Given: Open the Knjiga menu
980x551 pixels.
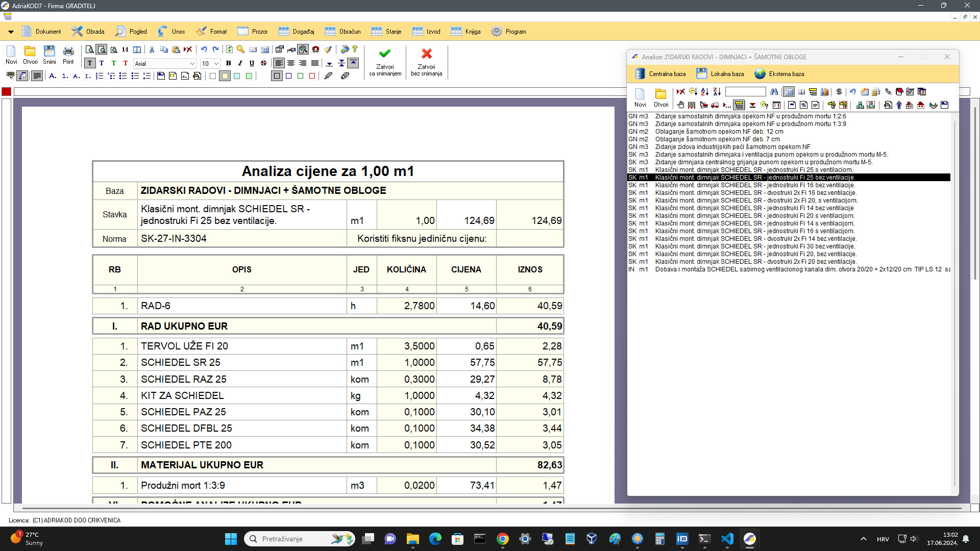Looking at the screenshot, I should coord(465,32).
